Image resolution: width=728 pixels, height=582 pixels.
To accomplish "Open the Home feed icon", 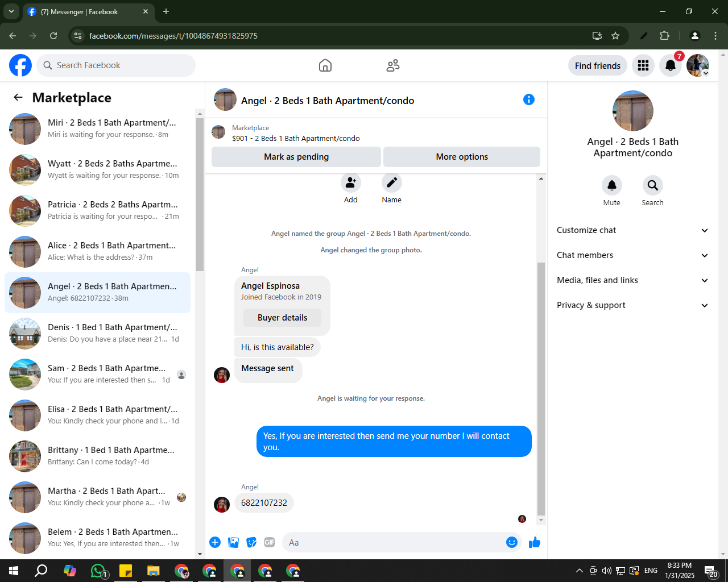I will pyautogui.click(x=325, y=65).
